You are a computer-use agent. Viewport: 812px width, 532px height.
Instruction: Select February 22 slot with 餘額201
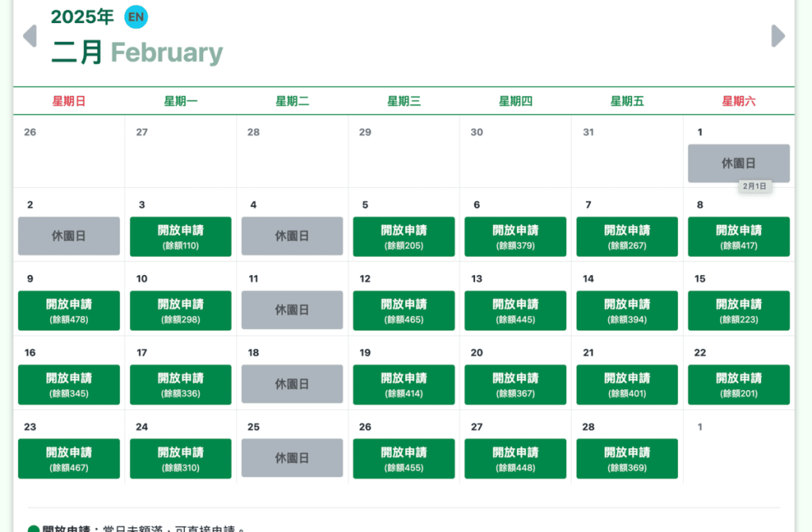(x=738, y=384)
